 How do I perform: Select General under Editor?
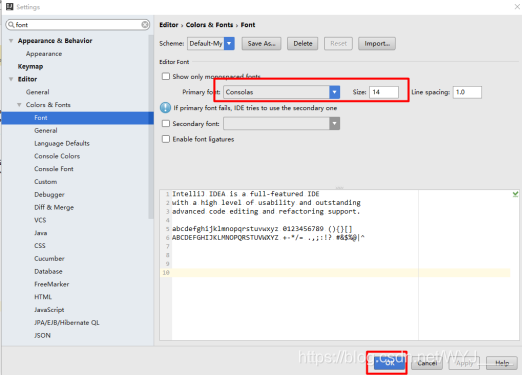[x=38, y=92]
